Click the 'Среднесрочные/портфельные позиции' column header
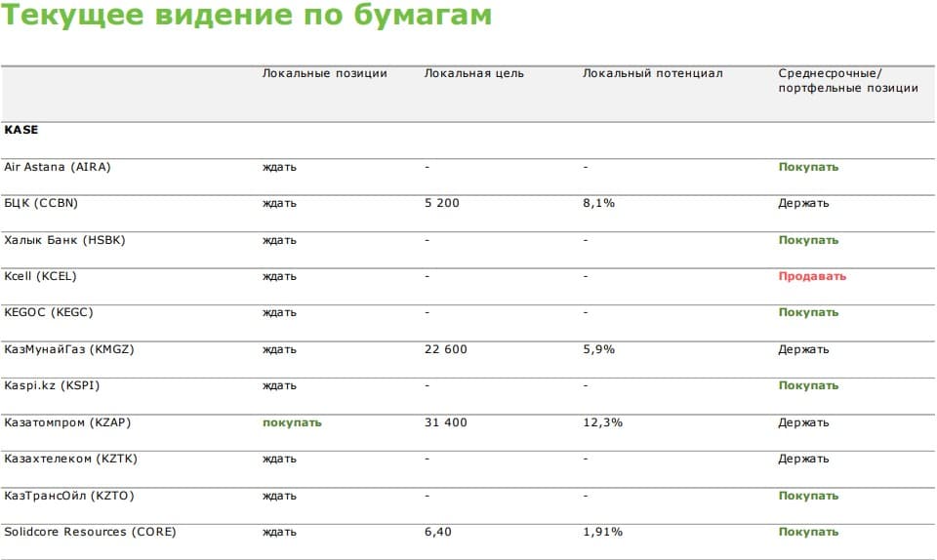Screen dimensions: 937x560 click(847, 81)
